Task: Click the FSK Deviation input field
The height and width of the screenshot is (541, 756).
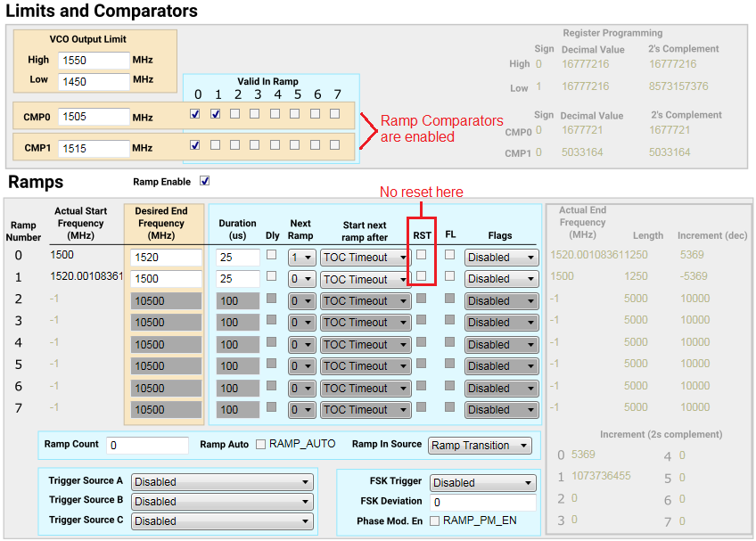Action: point(482,501)
